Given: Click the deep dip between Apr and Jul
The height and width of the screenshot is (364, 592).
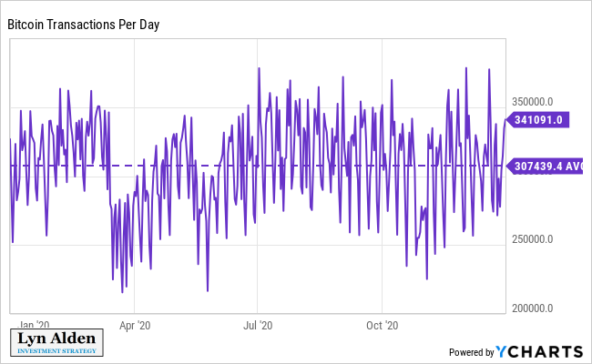Looking at the screenshot, I should 208,290.
